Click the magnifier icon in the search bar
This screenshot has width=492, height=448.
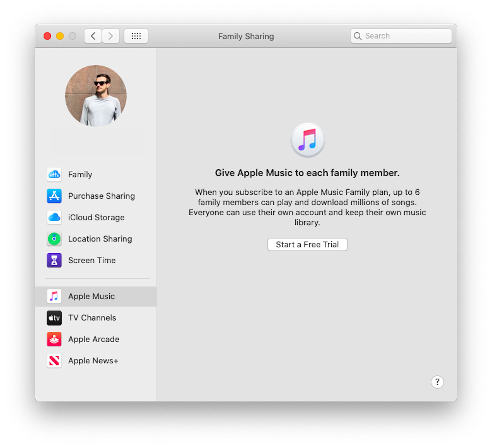click(358, 36)
